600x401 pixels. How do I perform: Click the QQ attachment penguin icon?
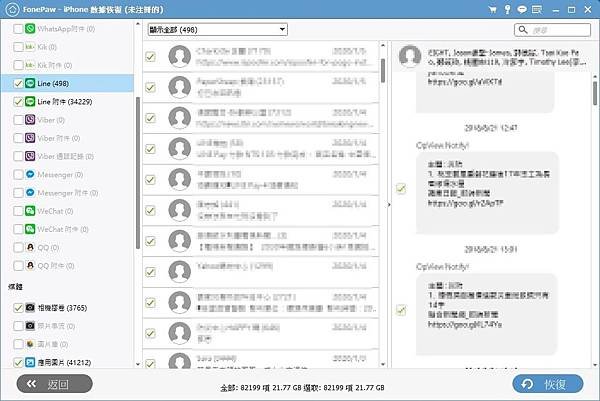click(30, 266)
